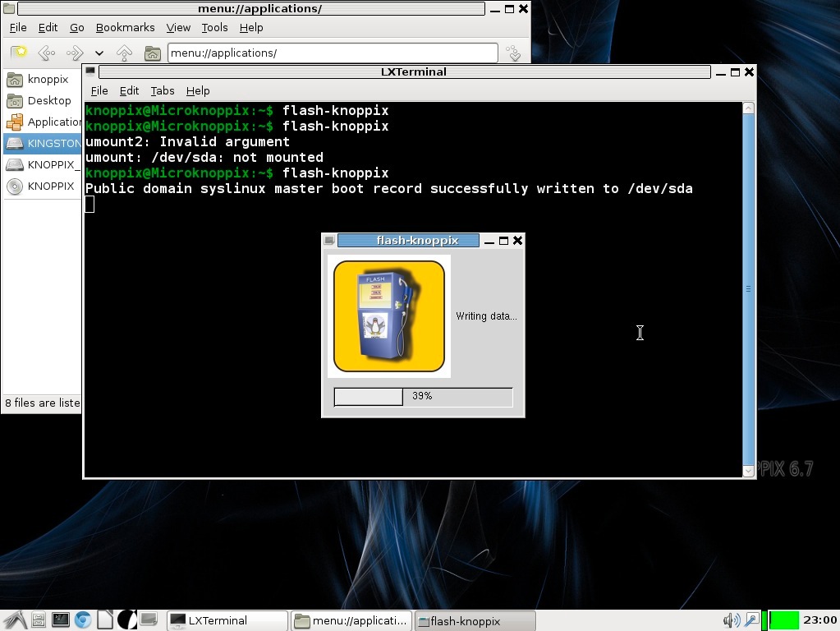This screenshot has width=840, height=631.
Task: Go up to the parent folder
Action: click(124, 53)
